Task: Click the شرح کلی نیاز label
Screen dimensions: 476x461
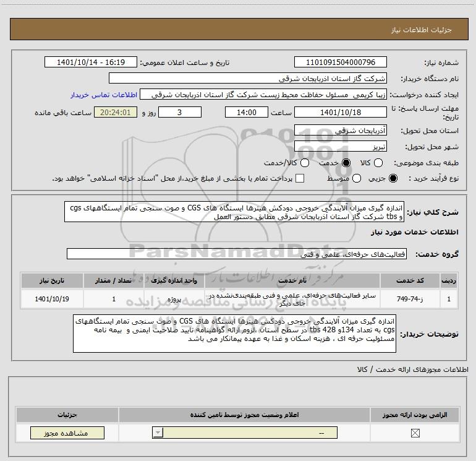Action: [433, 212]
